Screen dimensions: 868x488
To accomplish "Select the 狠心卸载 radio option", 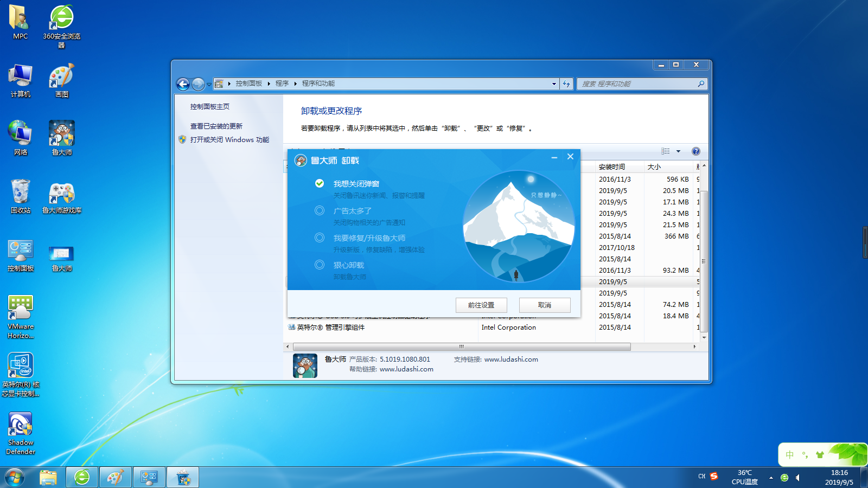I will (320, 265).
